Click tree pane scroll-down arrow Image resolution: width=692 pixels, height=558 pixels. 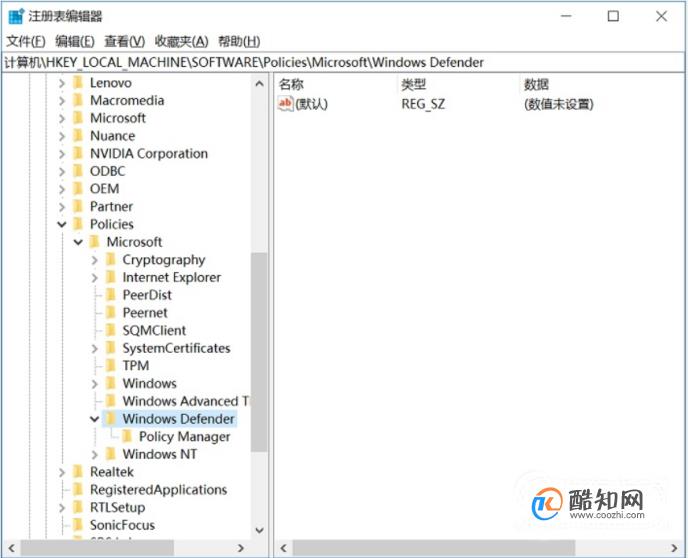pos(260,530)
